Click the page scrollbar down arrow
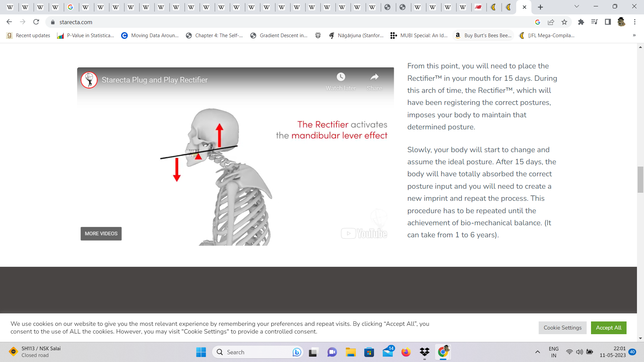Viewport: 644px width, 362px height. tap(641, 339)
